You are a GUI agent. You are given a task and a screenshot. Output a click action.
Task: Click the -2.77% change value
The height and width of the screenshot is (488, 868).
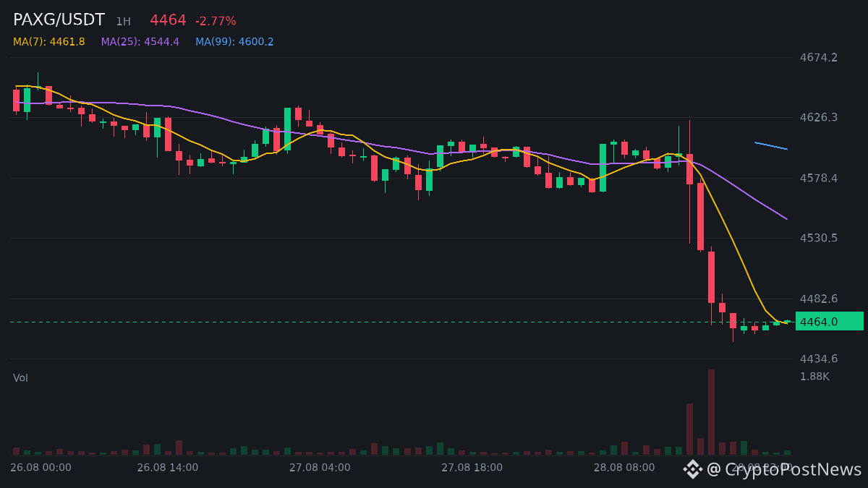pos(216,21)
